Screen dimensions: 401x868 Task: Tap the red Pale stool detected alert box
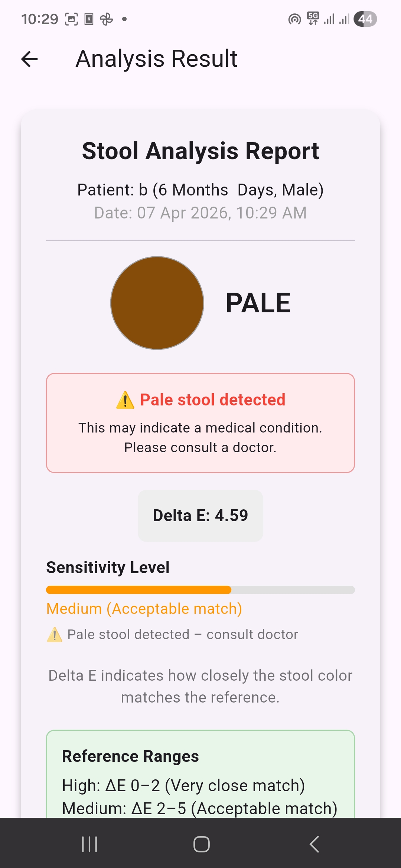[200, 423]
